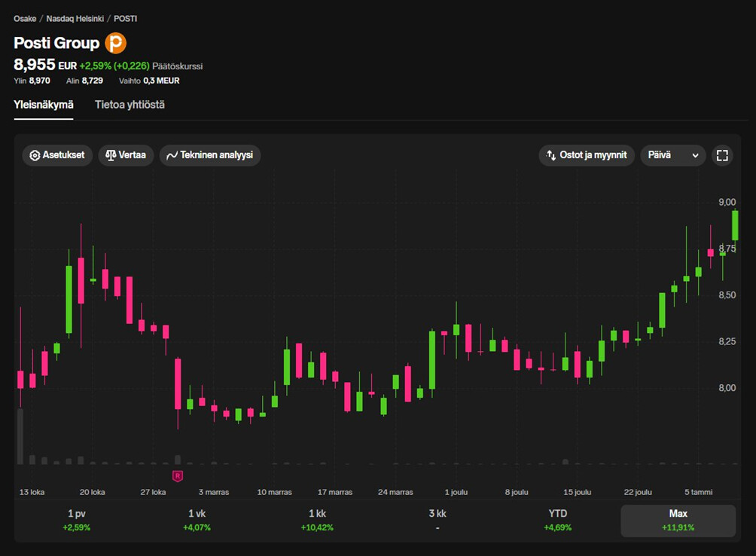Select the Max time range

678,520
